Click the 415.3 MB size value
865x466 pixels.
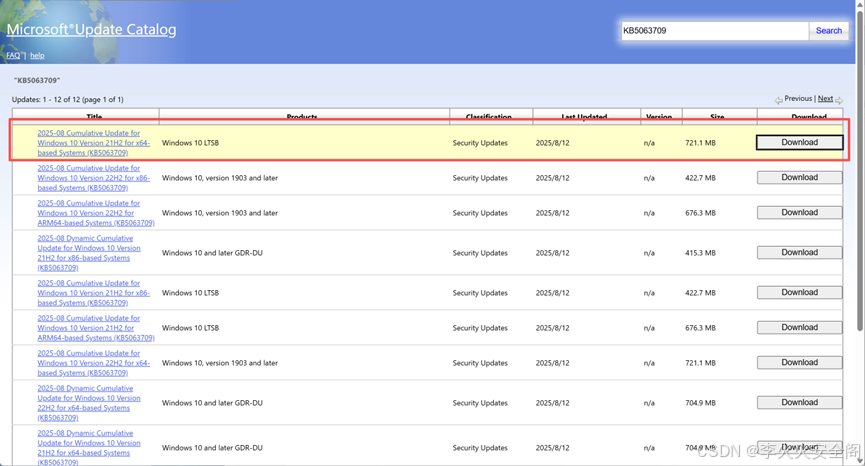(x=700, y=253)
